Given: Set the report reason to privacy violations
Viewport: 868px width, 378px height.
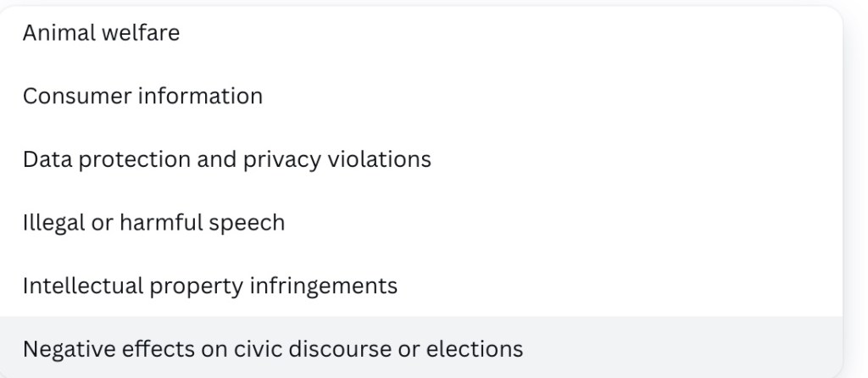Looking at the screenshot, I should coord(227,159).
